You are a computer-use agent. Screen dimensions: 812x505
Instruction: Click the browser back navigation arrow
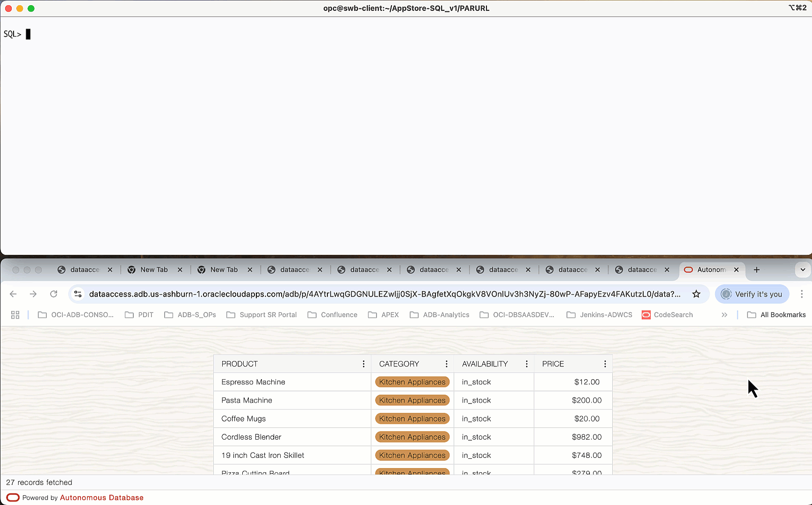[13, 294]
